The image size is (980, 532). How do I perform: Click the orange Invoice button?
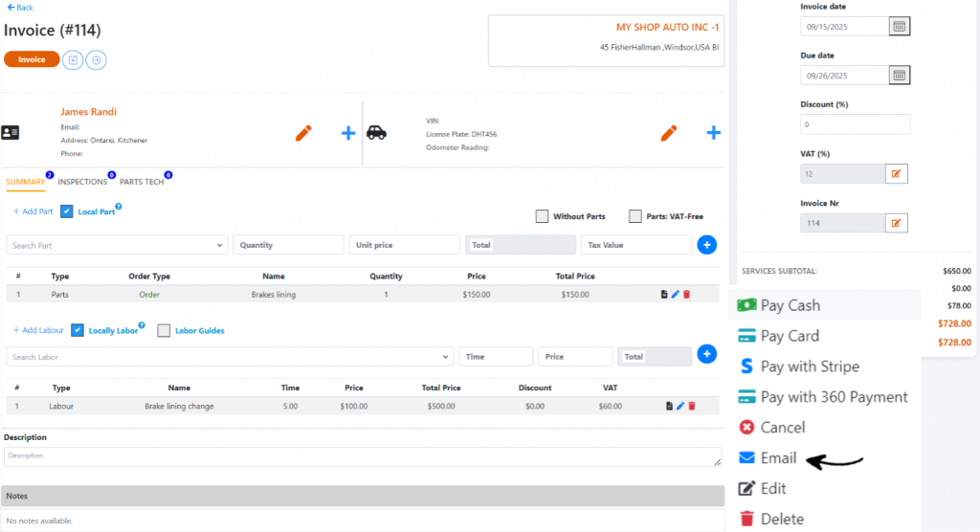(x=32, y=59)
